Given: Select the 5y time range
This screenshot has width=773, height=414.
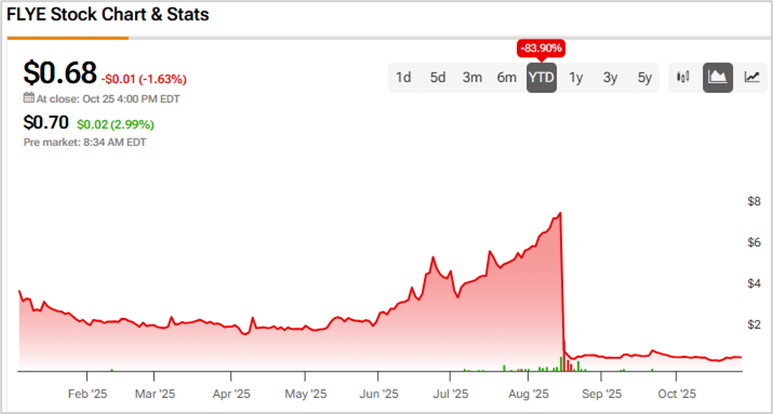Looking at the screenshot, I should click(645, 77).
